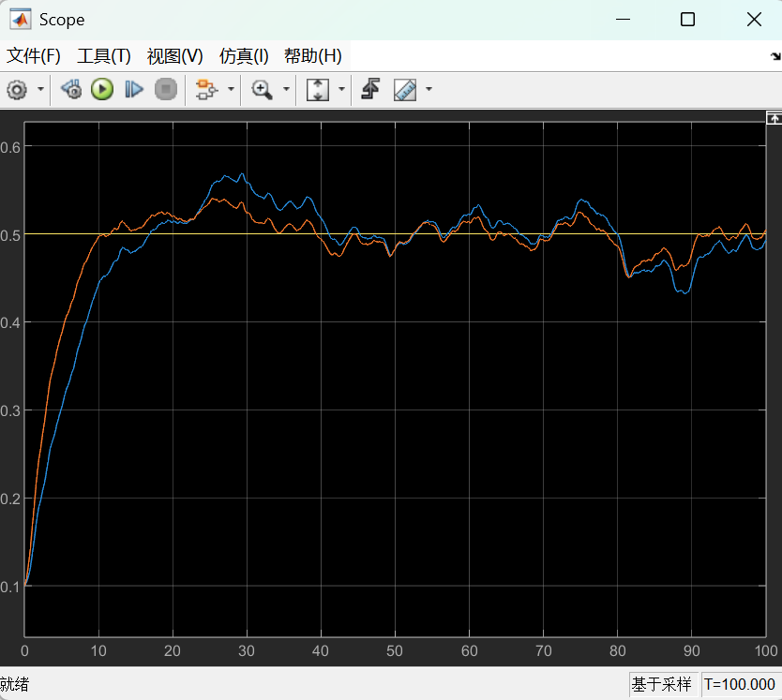Viewport: 782px width, 700px height.
Task: Open the 视图(V) menu
Action: pos(175,56)
